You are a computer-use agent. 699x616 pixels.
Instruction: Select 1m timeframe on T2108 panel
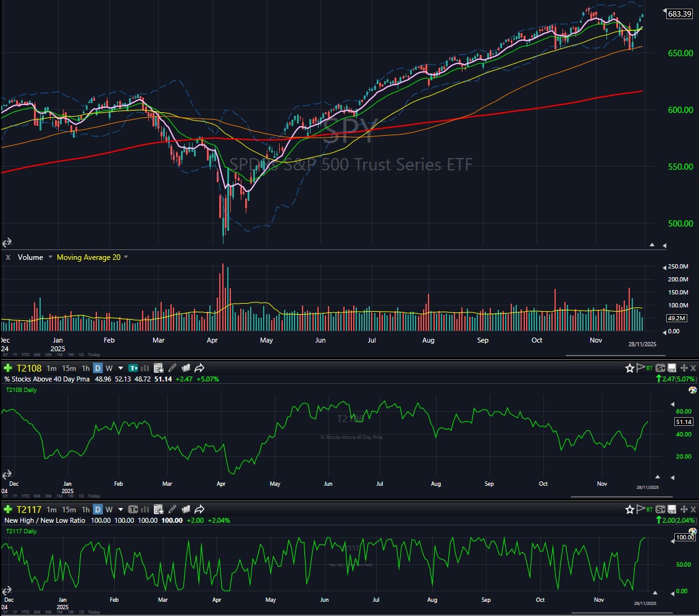coord(52,368)
